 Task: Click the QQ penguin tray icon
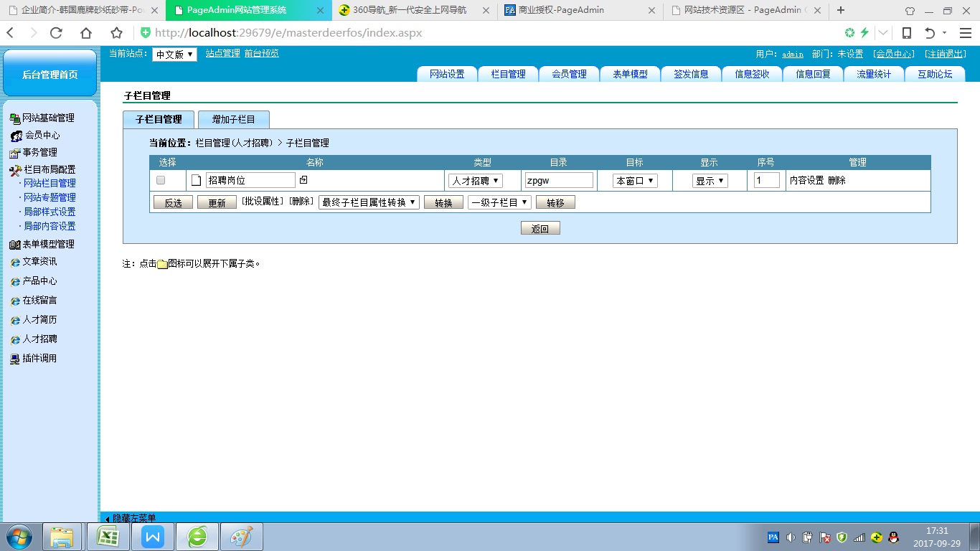point(894,537)
